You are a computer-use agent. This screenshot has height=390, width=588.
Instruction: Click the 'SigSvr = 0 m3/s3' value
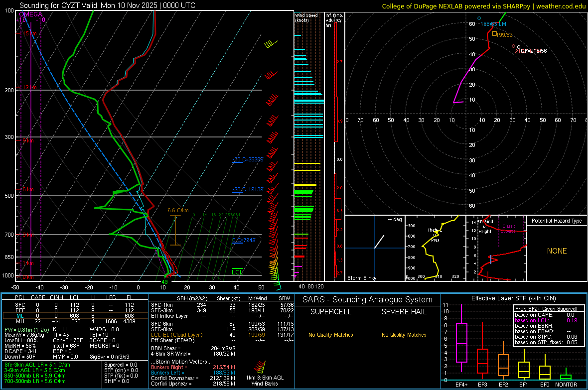tap(110, 357)
